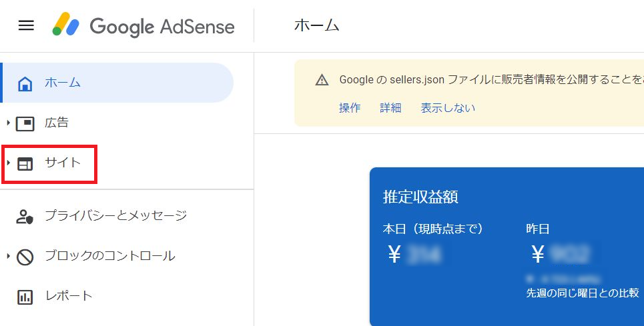644x326 pixels.
Task: Select the ホーム sidebar menu item
Action: point(118,83)
